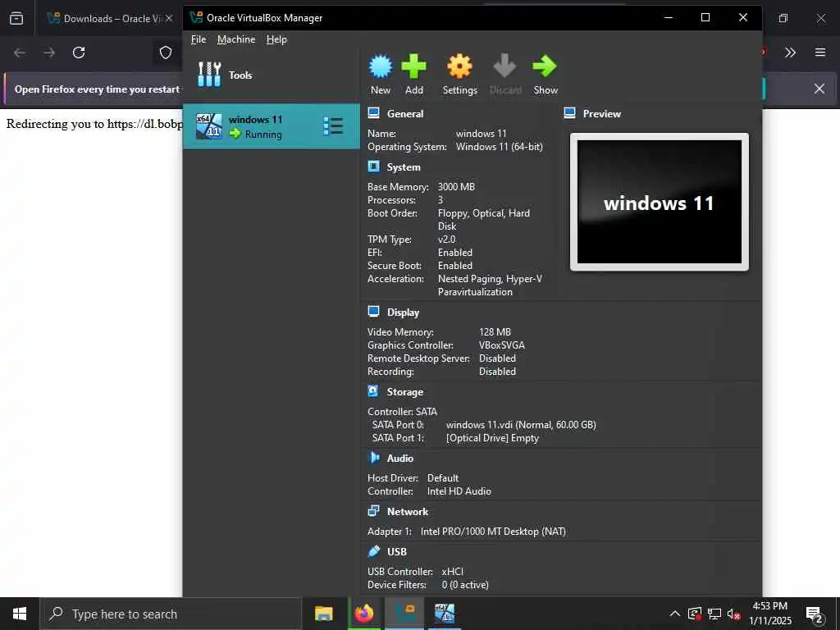Click the muted volume tray icon
The image size is (840, 630).
[734, 614]
